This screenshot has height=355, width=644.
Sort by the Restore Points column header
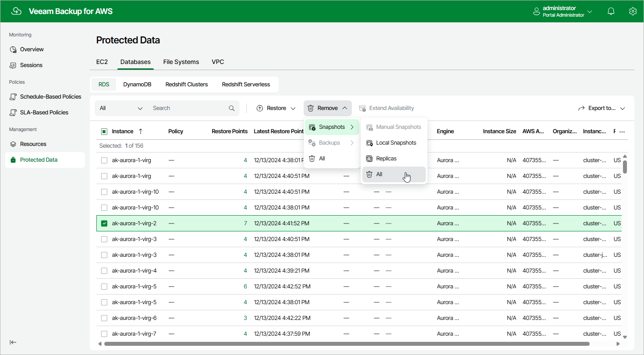230,131
